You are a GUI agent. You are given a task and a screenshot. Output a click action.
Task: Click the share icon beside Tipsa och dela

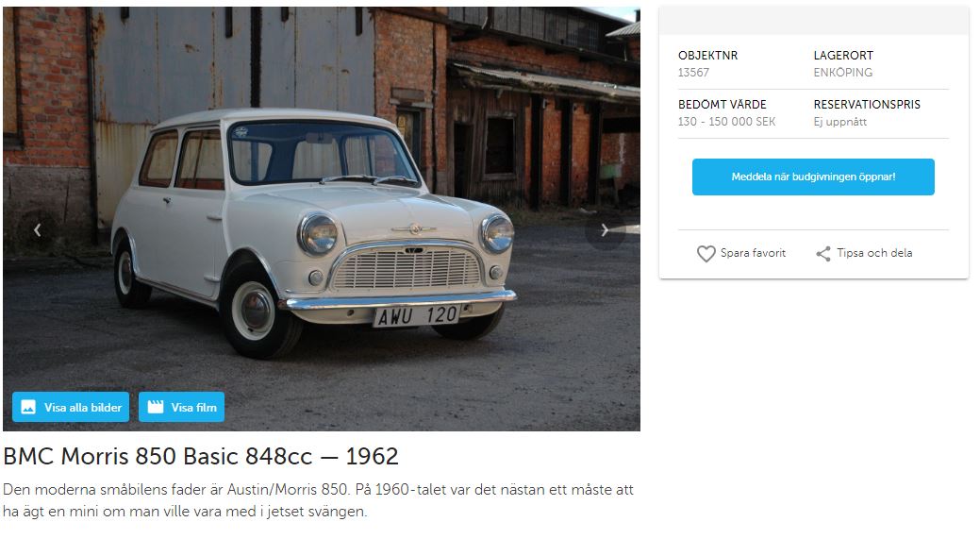[x=823, y=253]
